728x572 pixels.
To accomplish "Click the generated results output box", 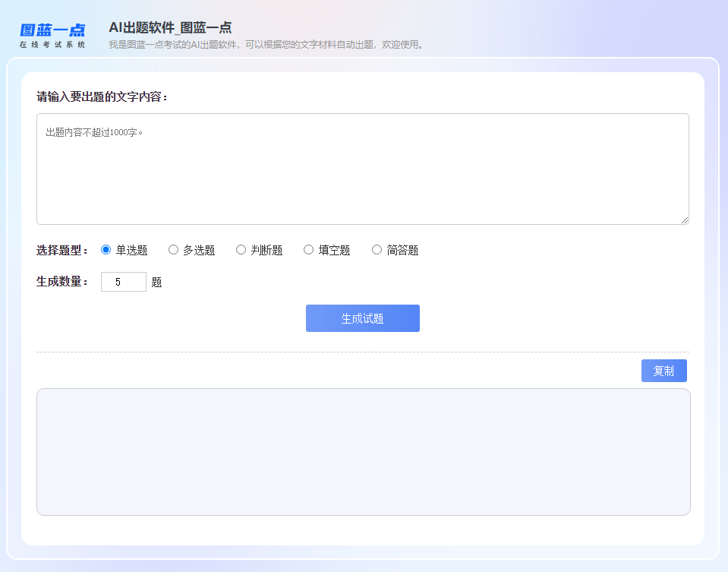I will 364,452.
